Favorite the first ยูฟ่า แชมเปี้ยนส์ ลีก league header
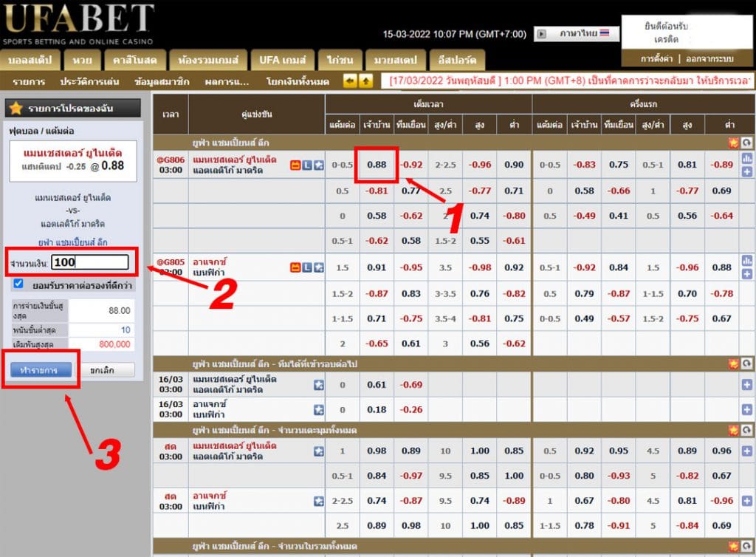 (733, 143)
